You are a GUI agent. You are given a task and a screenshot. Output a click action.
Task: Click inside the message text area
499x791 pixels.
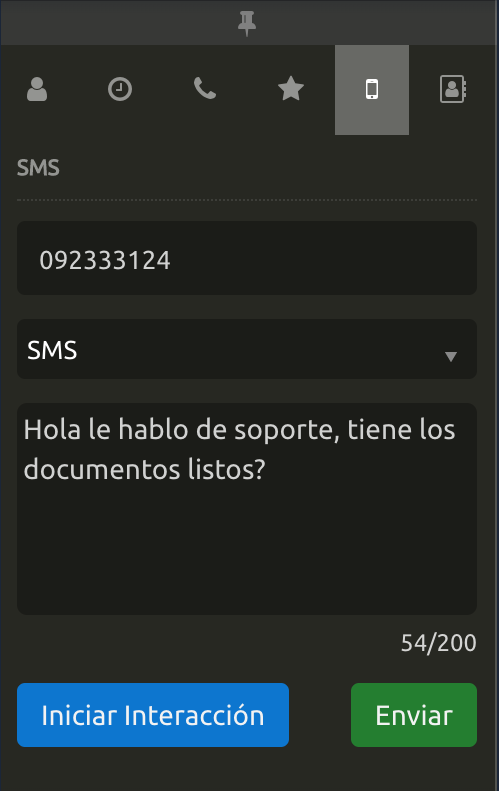click(x=247, y=508)
